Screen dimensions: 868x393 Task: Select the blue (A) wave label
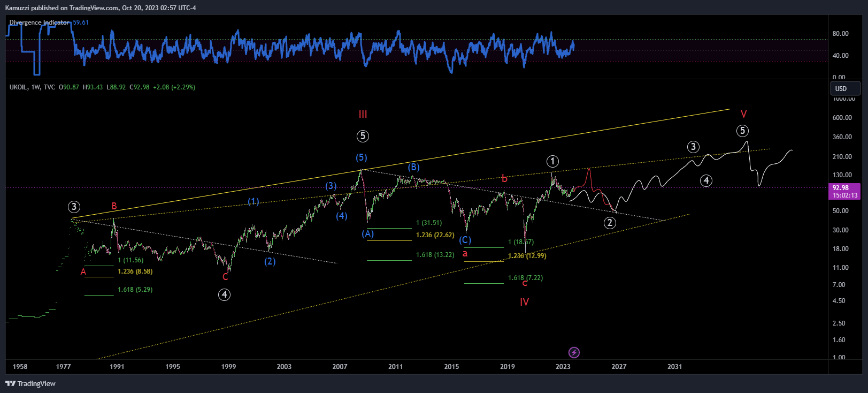pos(367,233)
